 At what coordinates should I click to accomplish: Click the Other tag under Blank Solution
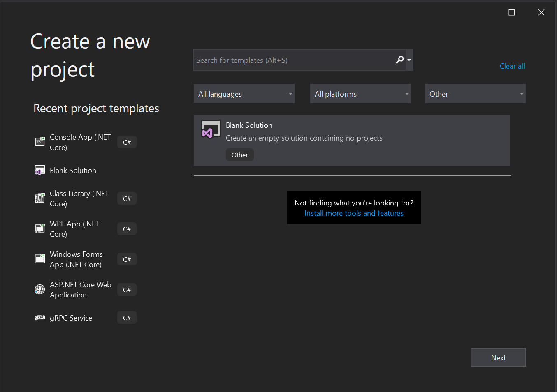coord(240,155)
